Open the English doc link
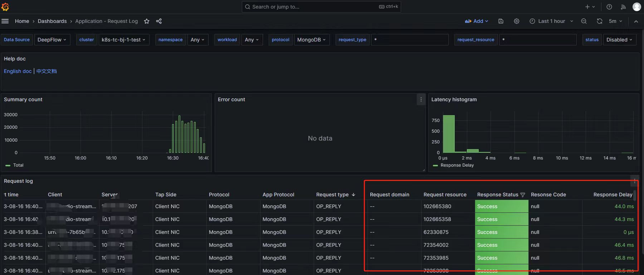644x275 pixels. point(18,71)
